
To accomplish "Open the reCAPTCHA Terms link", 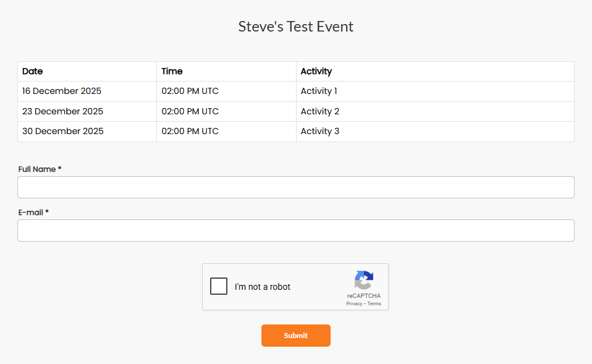I will 374,303.
